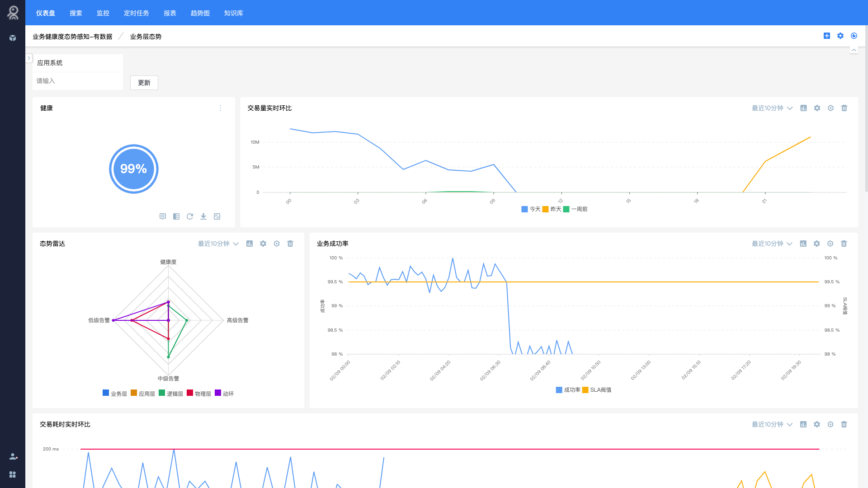Screen dimensions: 868x488
Task: Toggle SLA阀值 legend item
Action: pos(597,390)
